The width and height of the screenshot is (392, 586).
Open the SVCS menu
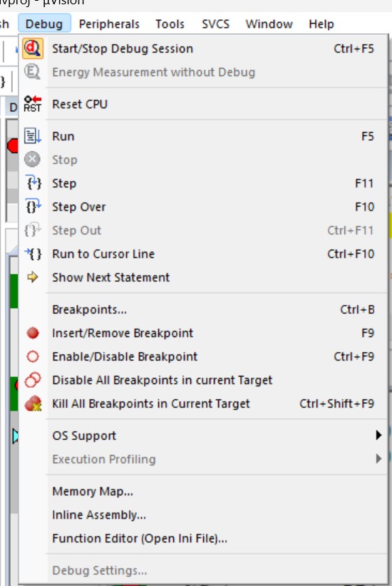coord(216,24)
